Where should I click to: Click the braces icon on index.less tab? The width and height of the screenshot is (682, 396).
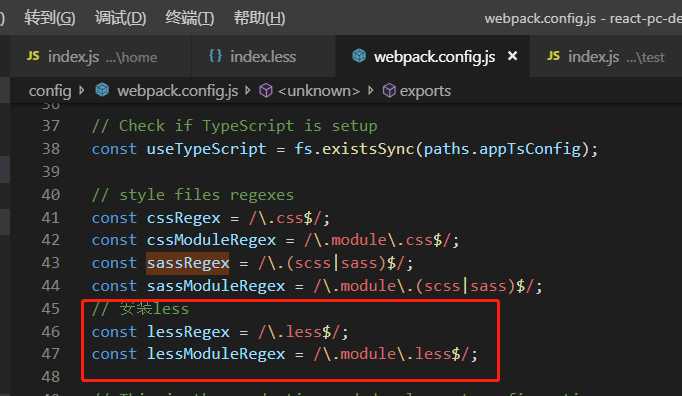pyautogui.click(x=216, y=56)
